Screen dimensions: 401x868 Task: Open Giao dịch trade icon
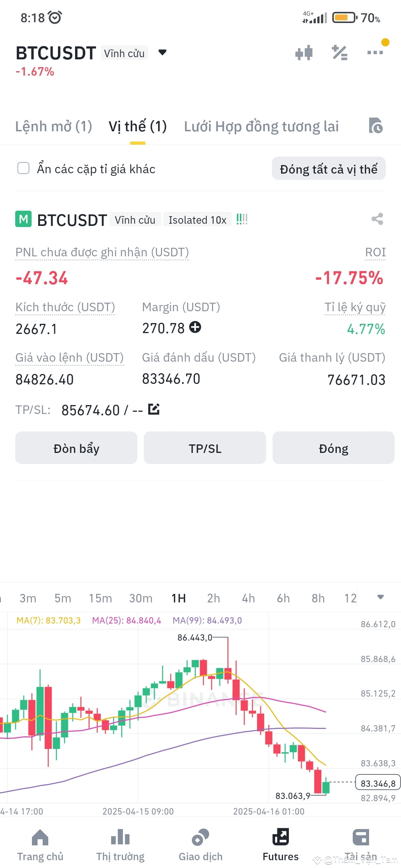pyautogui.click(x=200, y=837)
